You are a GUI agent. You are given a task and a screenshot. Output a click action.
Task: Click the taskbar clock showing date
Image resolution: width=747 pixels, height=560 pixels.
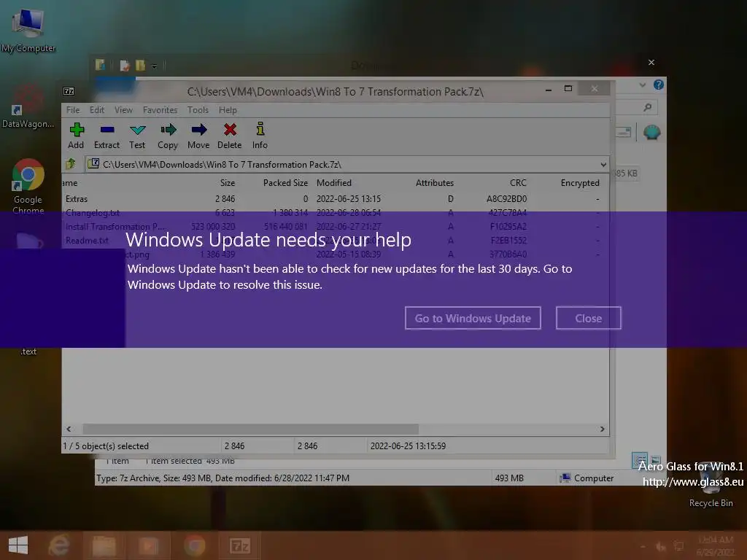pos(716,546)
